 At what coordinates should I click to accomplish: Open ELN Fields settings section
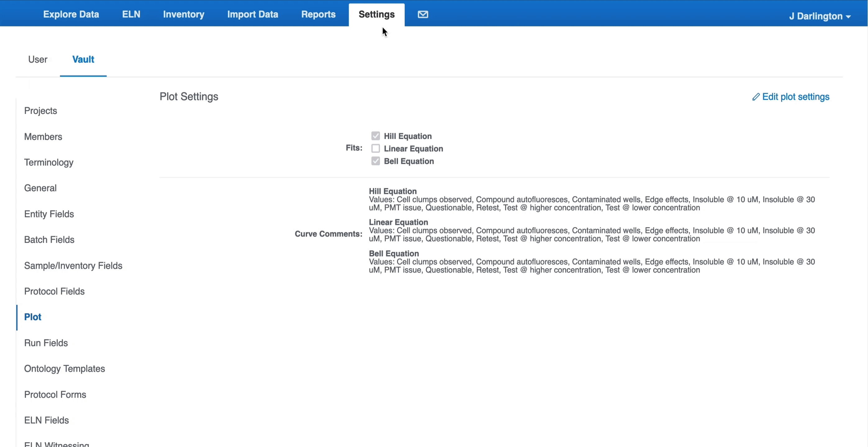pos(46,420)
